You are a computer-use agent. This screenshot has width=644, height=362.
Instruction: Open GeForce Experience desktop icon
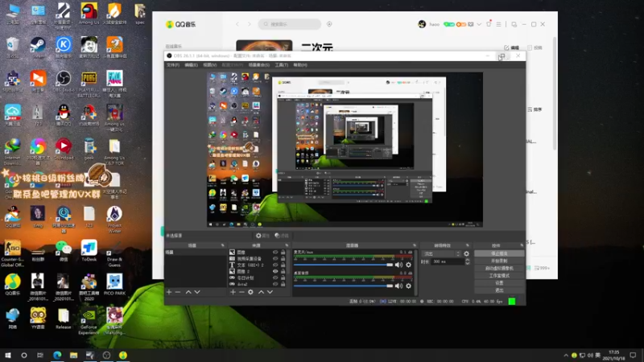(x=89, y=322)
